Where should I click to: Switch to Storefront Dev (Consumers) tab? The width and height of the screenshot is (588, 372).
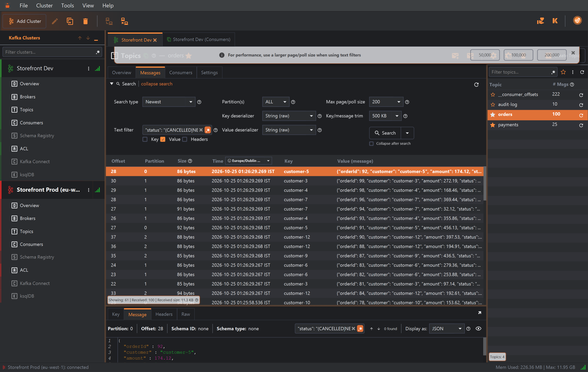[199, 40]
